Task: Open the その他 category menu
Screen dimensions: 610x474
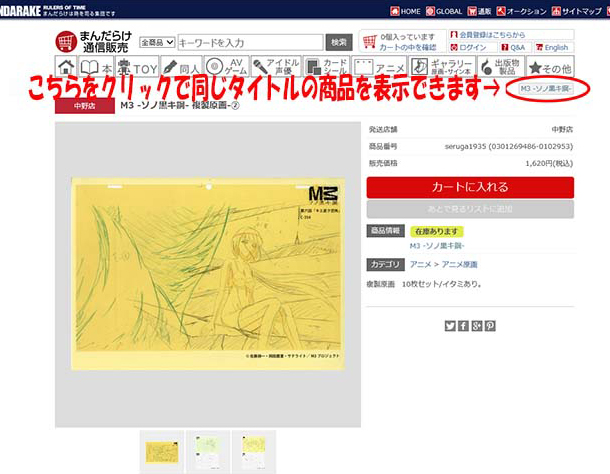Action: [551, 68]
